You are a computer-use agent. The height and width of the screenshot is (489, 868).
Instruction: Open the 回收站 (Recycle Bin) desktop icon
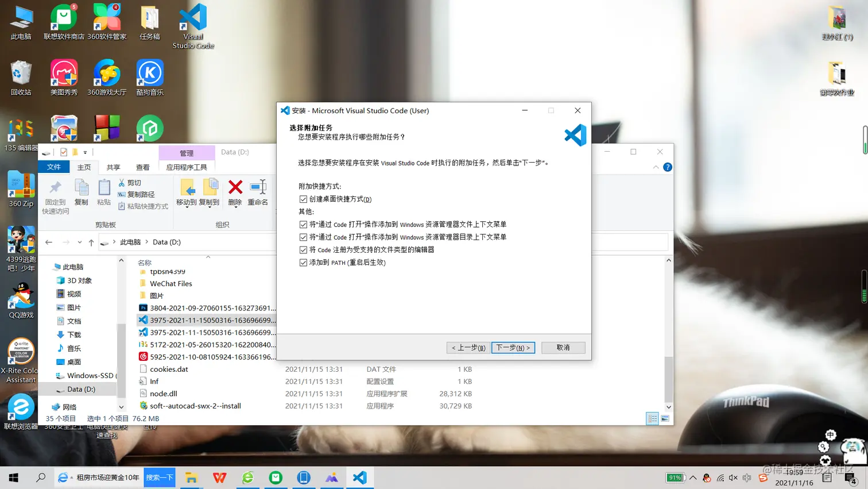pyautogui.click(x=21, y=78)
